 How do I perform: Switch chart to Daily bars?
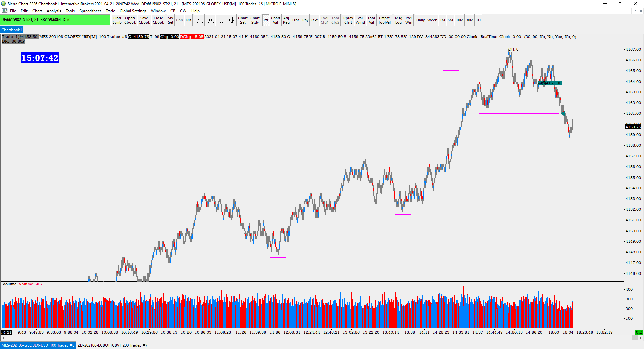[x=420, y=20]
